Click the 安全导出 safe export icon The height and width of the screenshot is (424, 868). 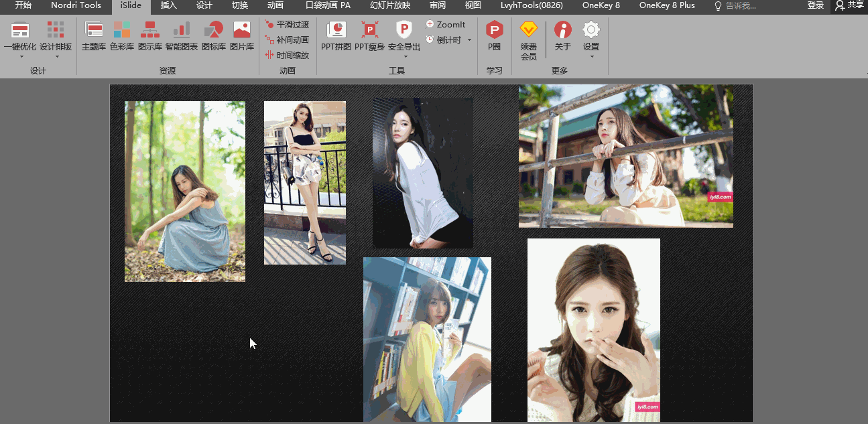[x=404, y=30]
